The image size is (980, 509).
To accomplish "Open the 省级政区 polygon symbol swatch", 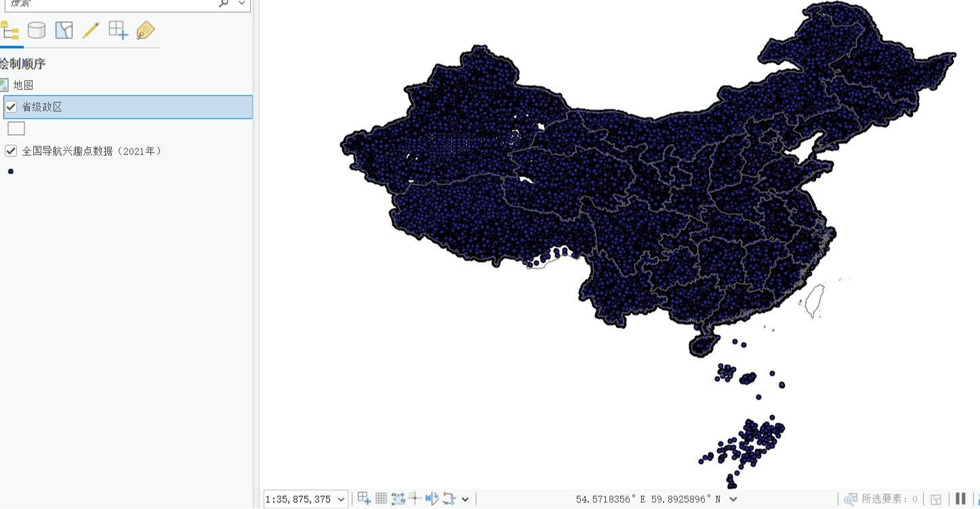I will [16, 129].
